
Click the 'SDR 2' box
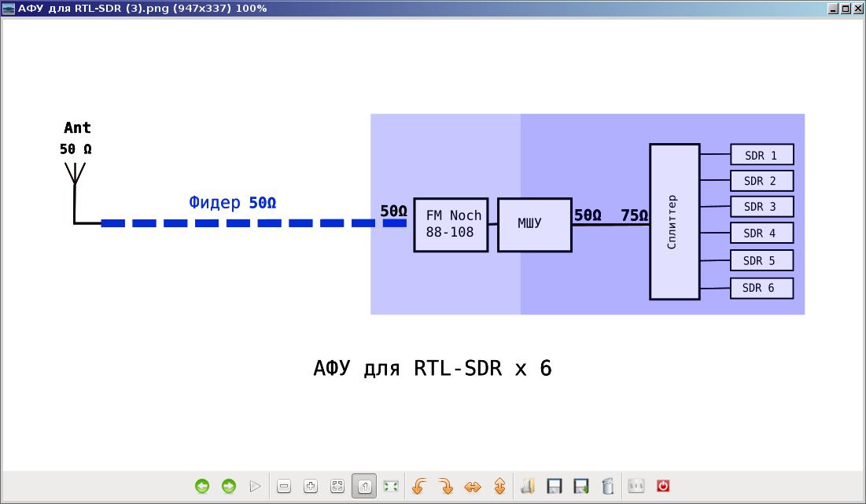coord(761,181)
